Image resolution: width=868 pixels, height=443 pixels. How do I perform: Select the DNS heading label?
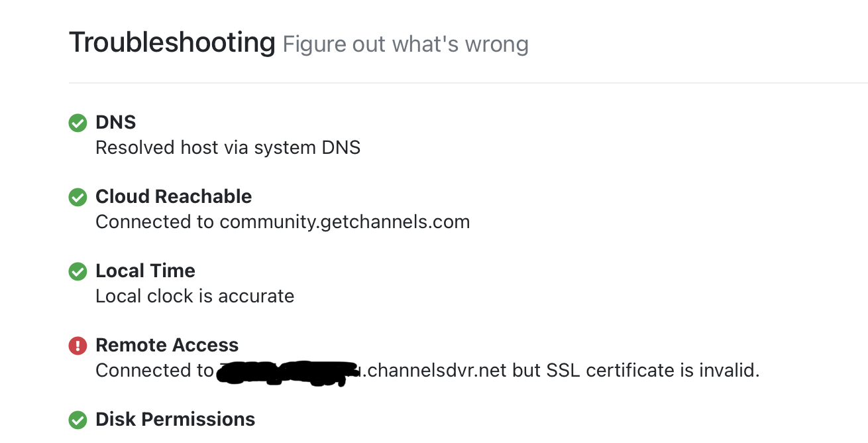click(x=116, y=123)
